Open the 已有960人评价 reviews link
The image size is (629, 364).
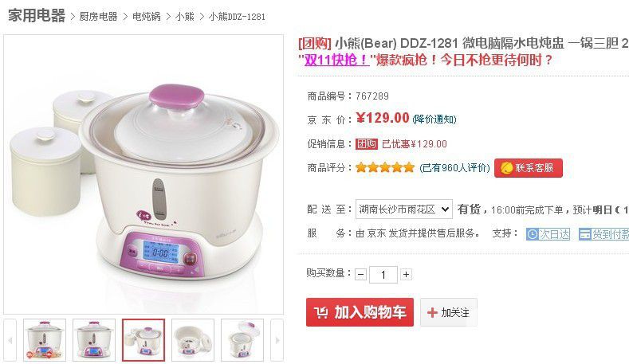click(454, 167)
